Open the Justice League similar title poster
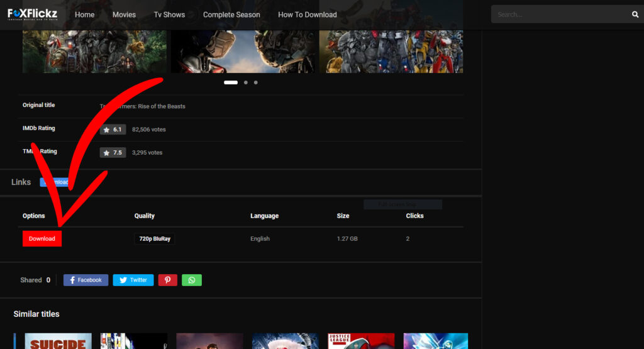644x349 pixels. [x=361, y=341]
